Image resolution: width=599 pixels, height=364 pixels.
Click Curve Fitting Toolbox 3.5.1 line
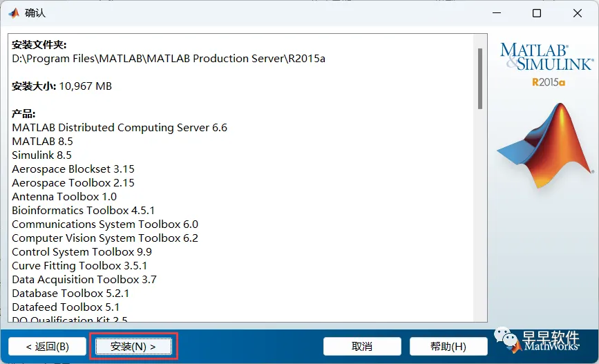pos(79,265)
